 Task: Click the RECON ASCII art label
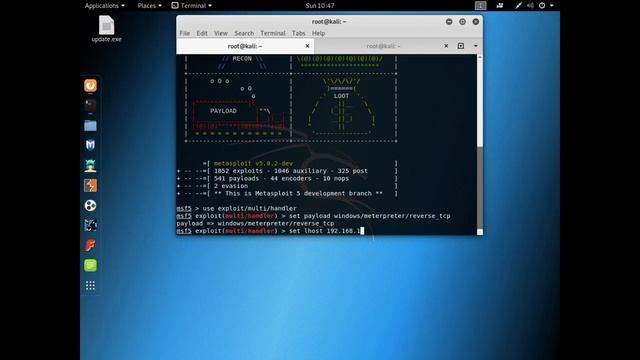pos(242,58)
